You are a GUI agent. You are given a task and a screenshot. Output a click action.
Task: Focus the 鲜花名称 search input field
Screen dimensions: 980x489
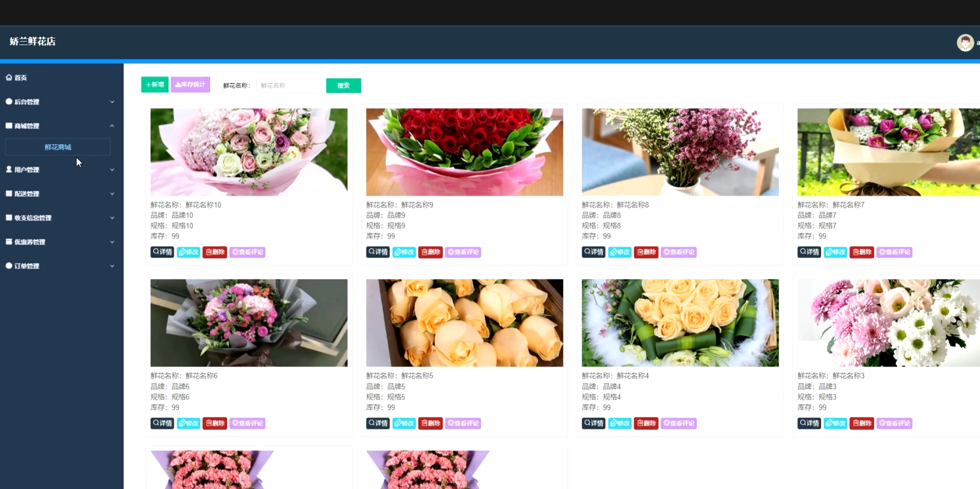tap(289, 85)
